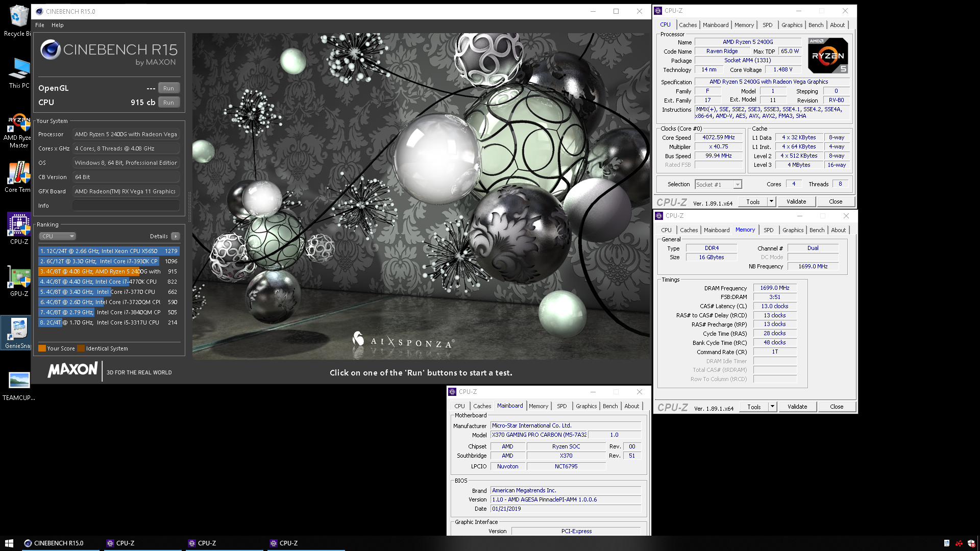Screen dimensions: 980x551
Task: Click the CPU-Z icon in the top window's title bar
Action: pos(658,11)
